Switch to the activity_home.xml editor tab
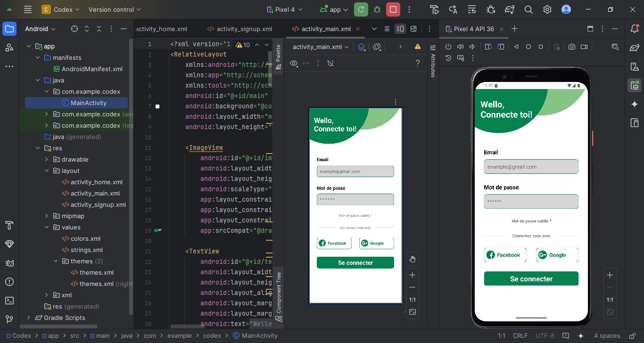The height and width of the screenshot is (343, 644). point(161,29)
